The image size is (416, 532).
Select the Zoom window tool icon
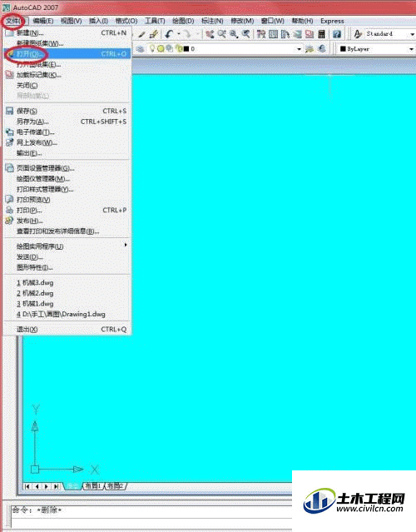click(234, 34)
